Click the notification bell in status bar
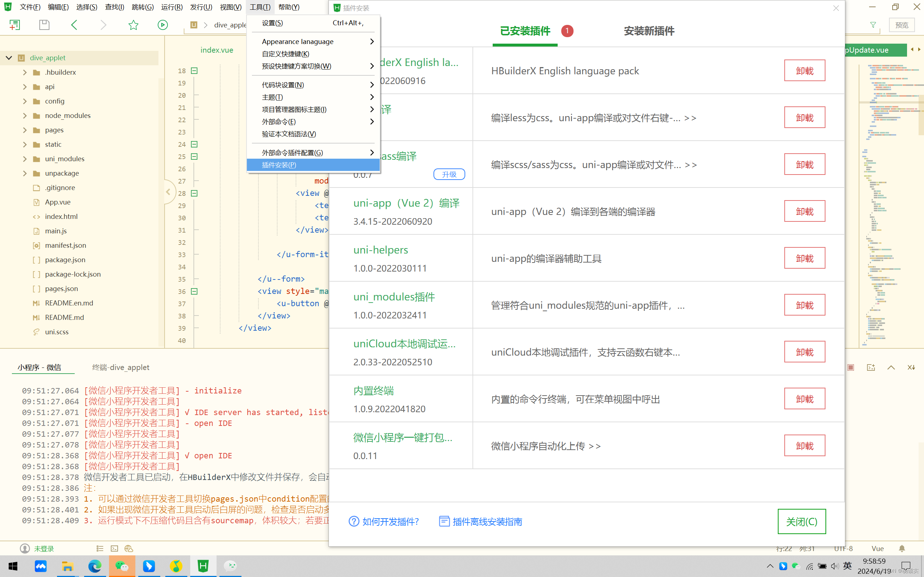The width and height of the screenshot is (924, 577). [x=902, y=549]
